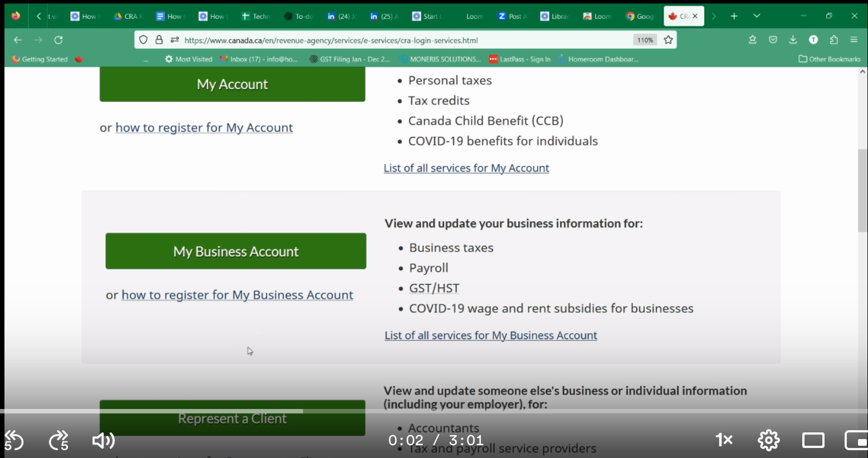Skip the video forward 5 seconds

(x=58, y=441)
